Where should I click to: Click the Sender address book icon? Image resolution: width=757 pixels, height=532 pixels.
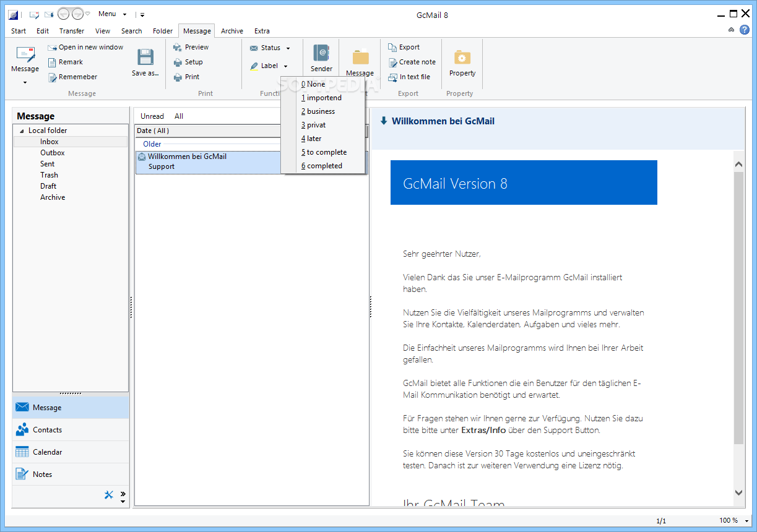[x=321, y=53]
